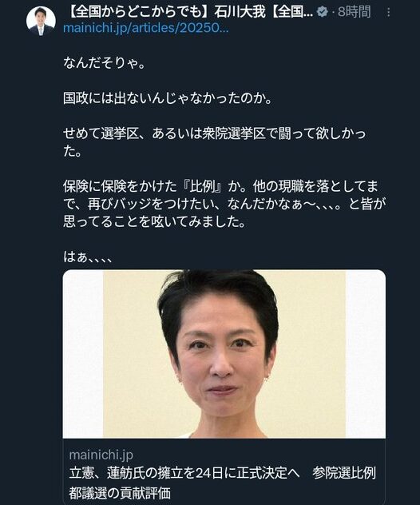The height and width of the screenshot is (505, 420).
Task: Open the author's profile picture avatar
Action: tap(41, 21)
